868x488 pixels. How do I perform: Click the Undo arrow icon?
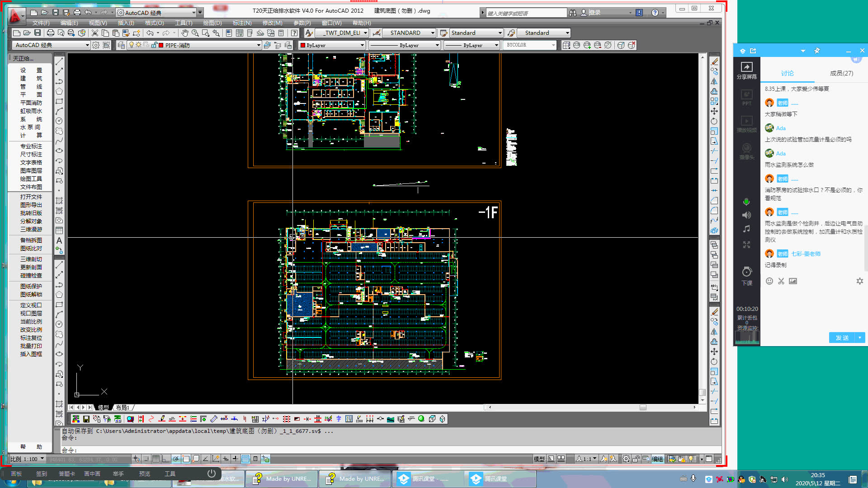pyautogui.click(x=150, y=33)
